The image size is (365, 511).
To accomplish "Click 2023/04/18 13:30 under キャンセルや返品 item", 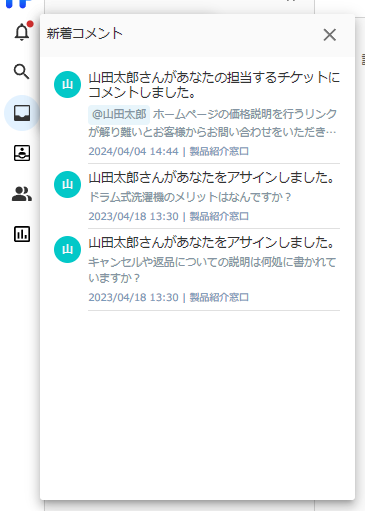I will (133, 297).
